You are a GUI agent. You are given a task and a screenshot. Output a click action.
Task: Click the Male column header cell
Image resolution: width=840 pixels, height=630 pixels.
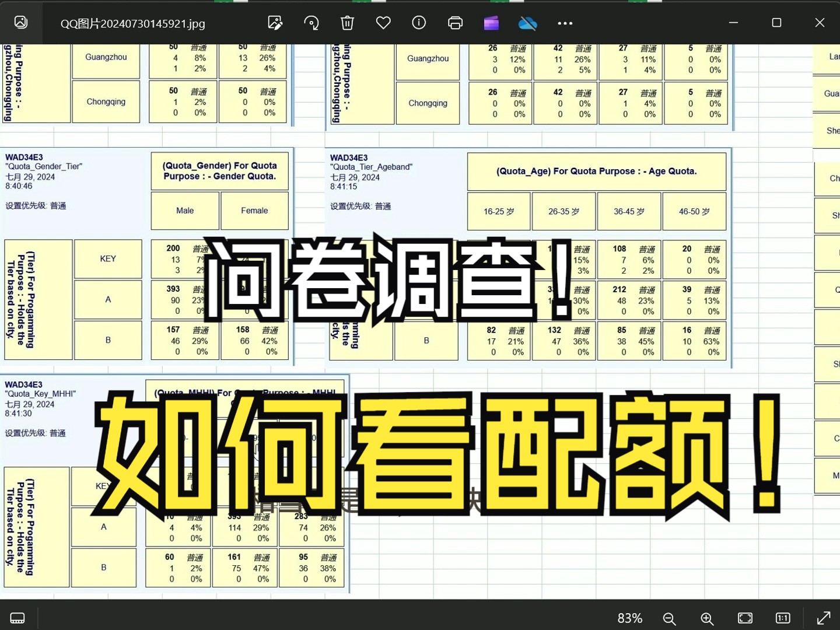pyautogui.click(x=185, y=211)
